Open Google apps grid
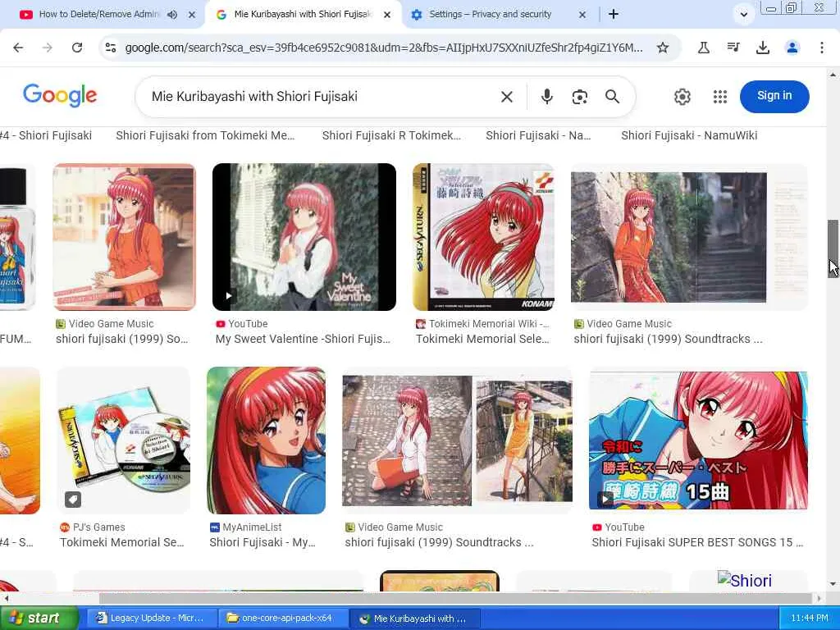This screenshot has height=630, width=840. pos(720,97)
